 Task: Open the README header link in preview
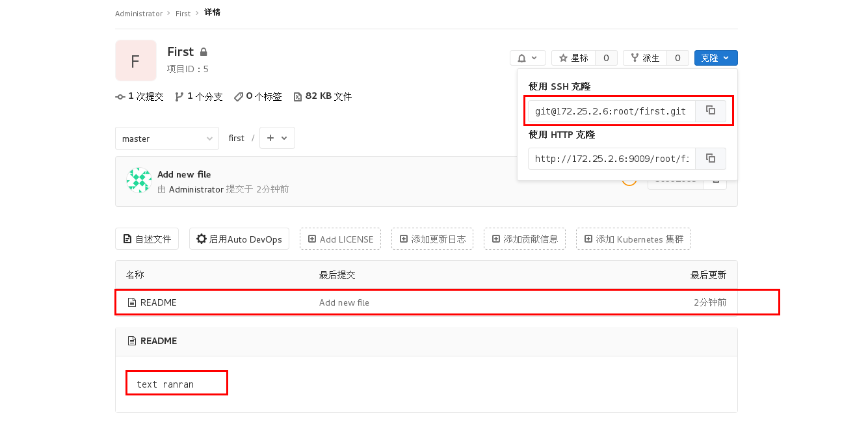(159, 341)
